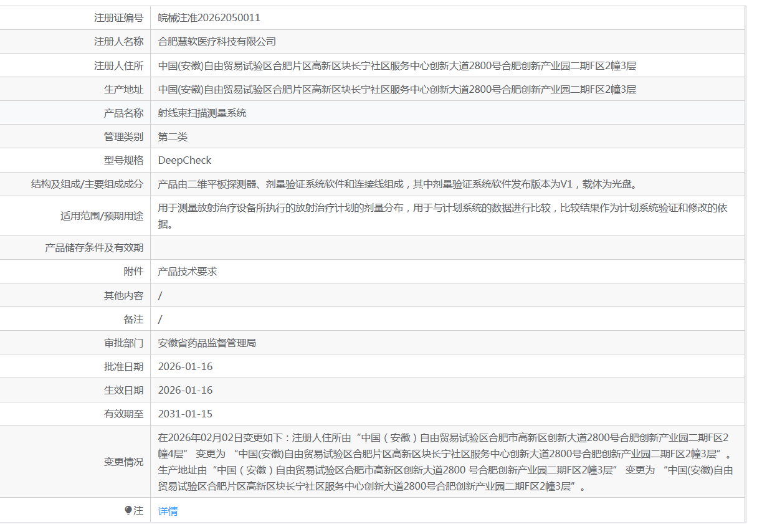This screenshot has height=532, width=757.
Task: Open the 详情 link in the 注 row
Action: (168, 511)
